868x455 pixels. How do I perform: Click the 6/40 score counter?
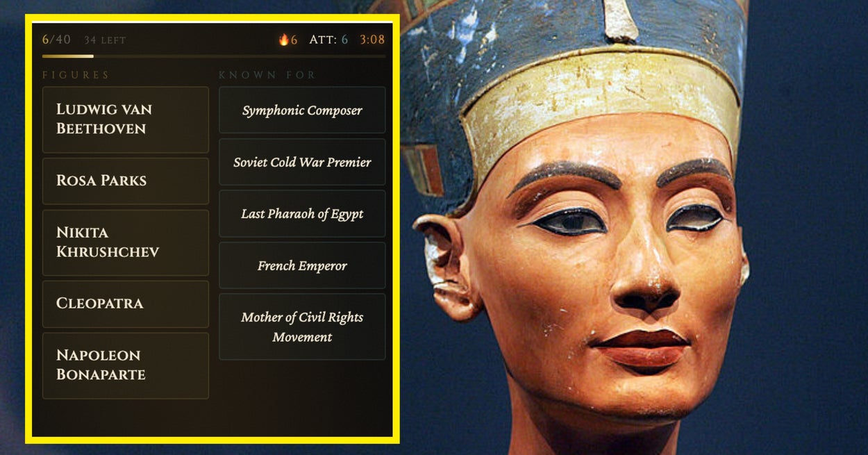56,40
